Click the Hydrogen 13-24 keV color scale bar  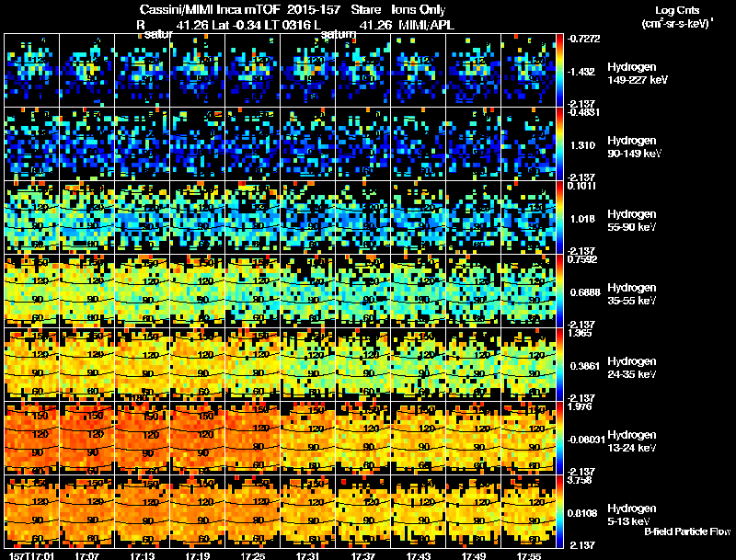point(559,438)
